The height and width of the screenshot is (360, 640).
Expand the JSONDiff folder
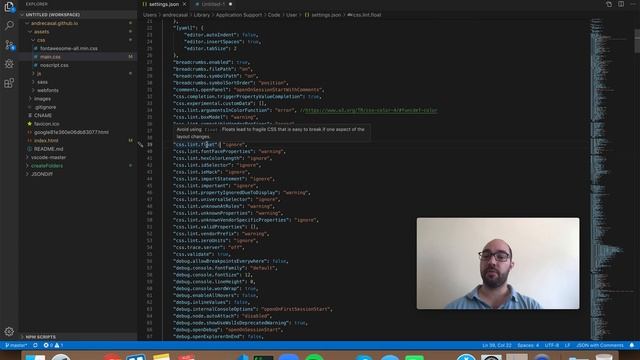click(x=78, y=174)
